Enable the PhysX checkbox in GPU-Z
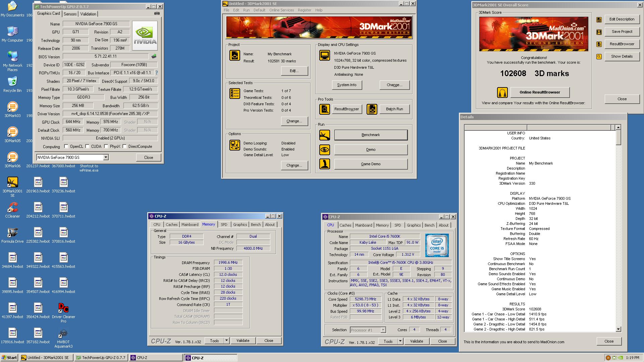The image size is (644, 362). [x=106, y=146]
